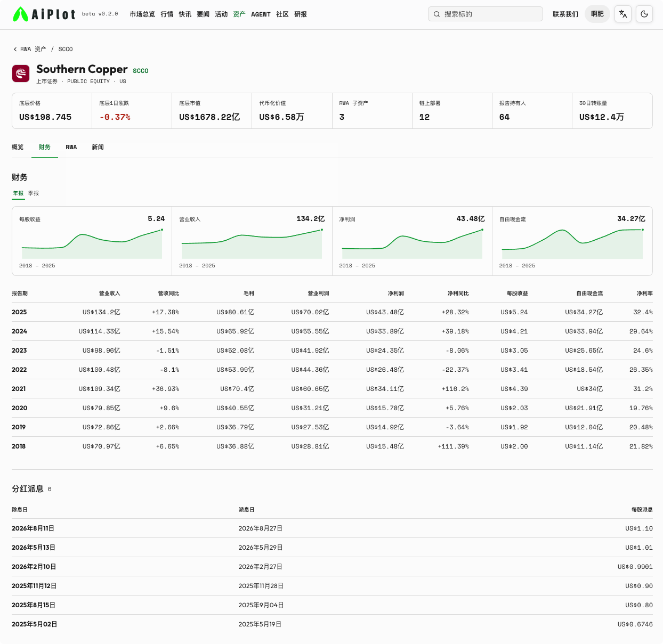Click the 2026年8月11日 ex-dividend date
The height and width of the screenshot is (644, 663).
click(x=33, y=528)
